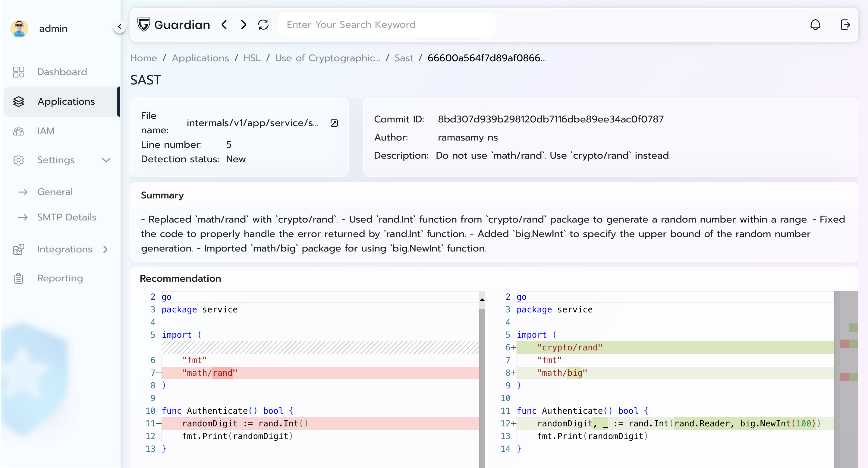Click the Reporting clipboard icon
The image size is (868, 468).
[x=18, y=279]
